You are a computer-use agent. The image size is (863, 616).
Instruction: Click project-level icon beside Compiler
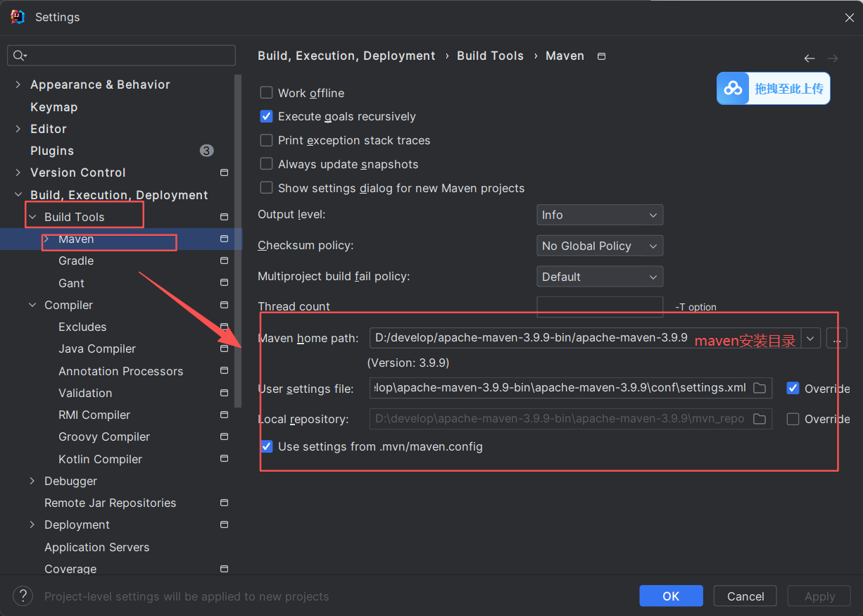click(x=224, y=305)
